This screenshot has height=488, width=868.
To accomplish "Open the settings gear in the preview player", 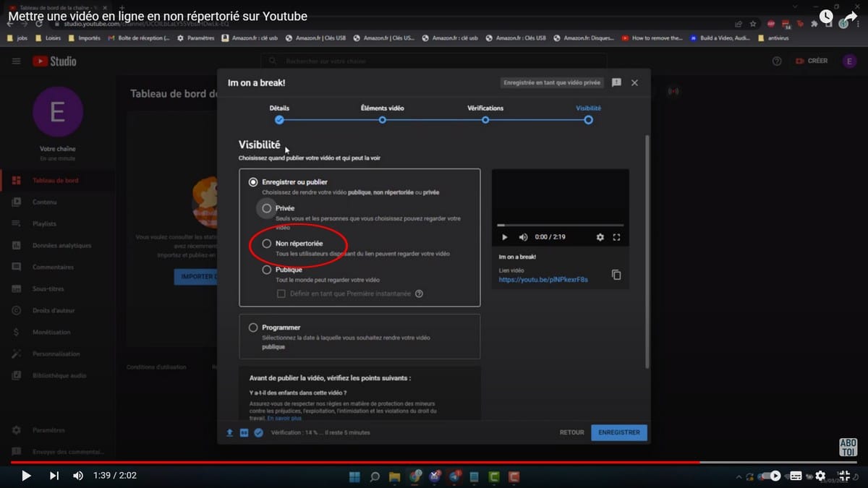I will click(599, 236).
